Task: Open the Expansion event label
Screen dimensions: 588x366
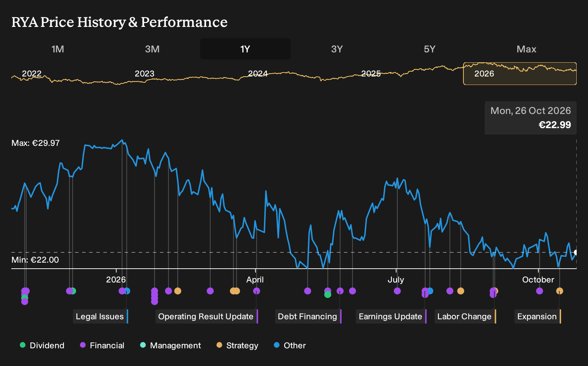Action: (x=538, y=316)
